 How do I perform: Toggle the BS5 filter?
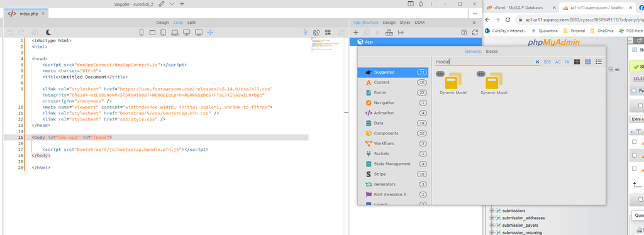point(547,62)
